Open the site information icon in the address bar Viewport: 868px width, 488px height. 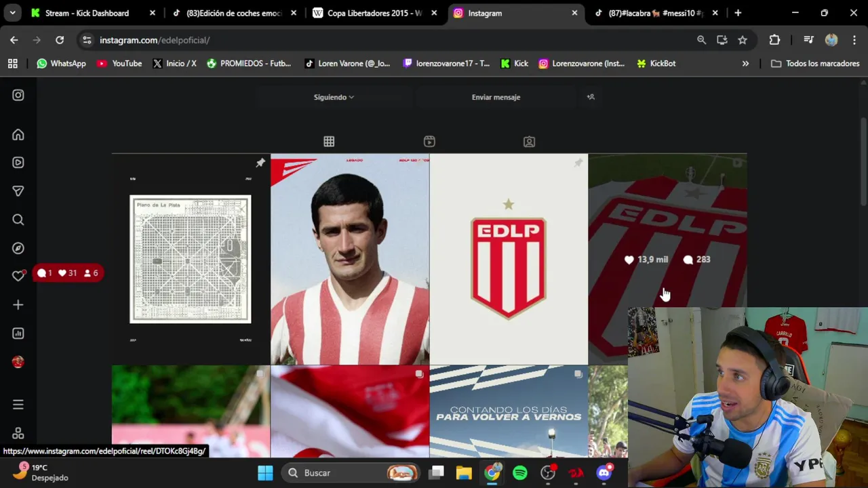click(87, 40)
